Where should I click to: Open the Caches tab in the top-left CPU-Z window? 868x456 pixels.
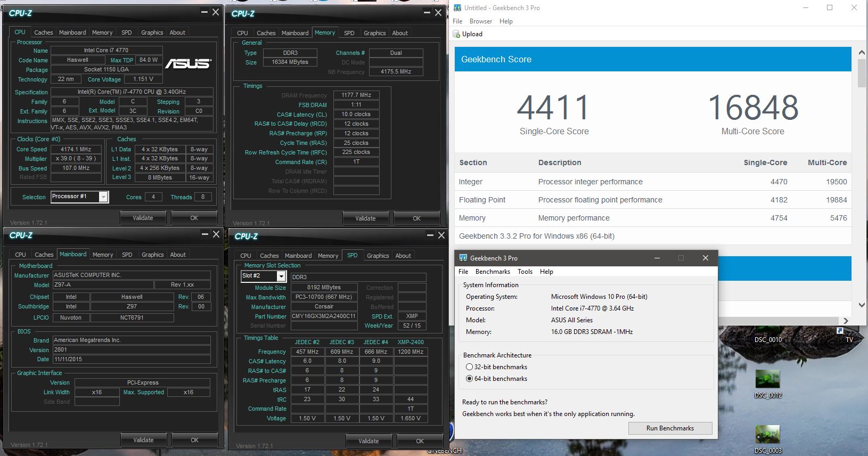click(44, 32)
